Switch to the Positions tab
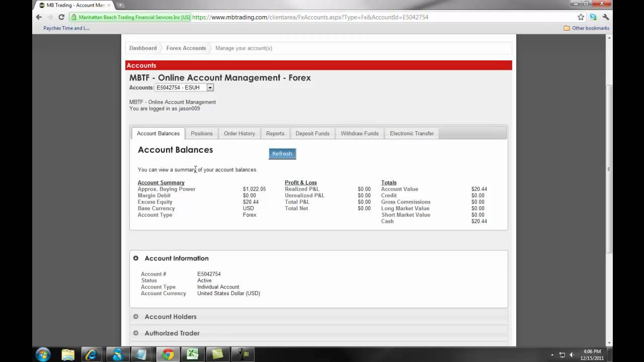 click(x=202, y=133)
